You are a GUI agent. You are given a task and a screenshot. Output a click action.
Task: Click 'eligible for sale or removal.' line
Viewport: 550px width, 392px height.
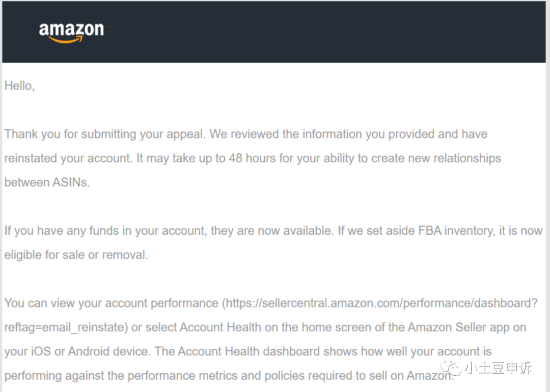pos(76,255)
